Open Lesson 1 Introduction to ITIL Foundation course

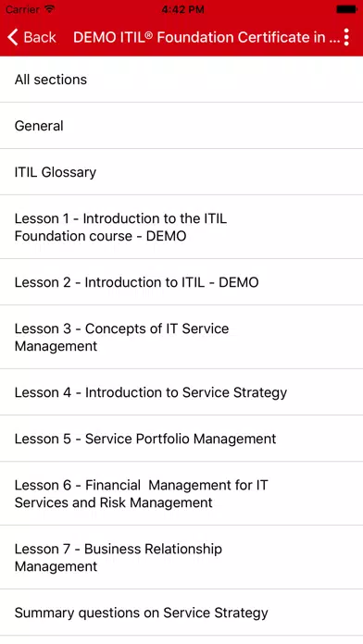tap(181, 227)
